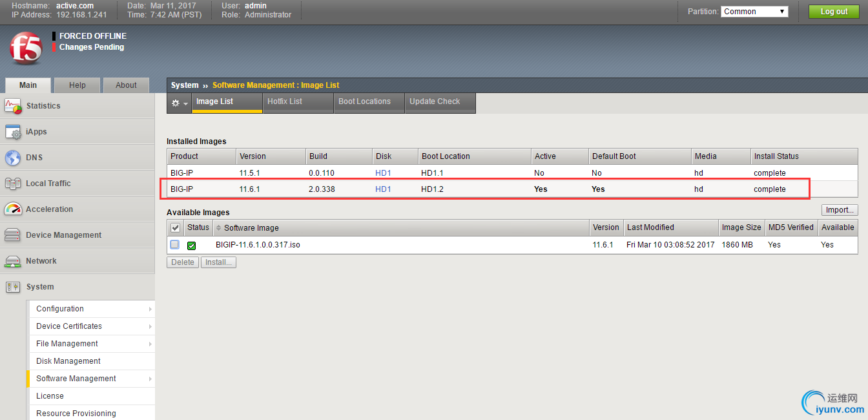Click the 1860 MB image size value
The width and height of the screenshot is (868, 420).
click(x=738, y=245)
